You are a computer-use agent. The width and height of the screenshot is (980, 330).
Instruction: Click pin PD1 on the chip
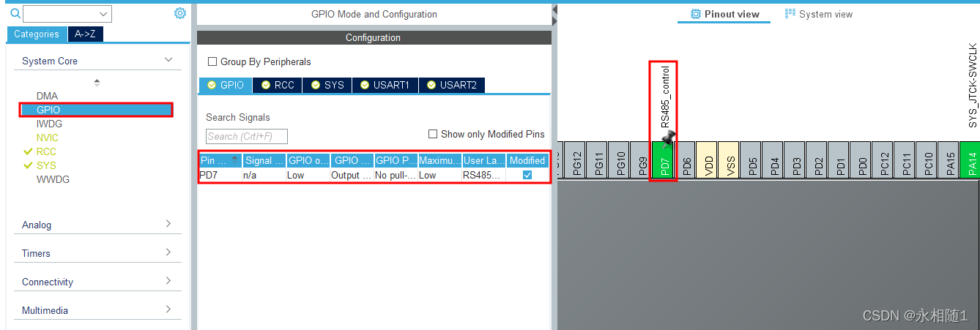click(840, 160)
